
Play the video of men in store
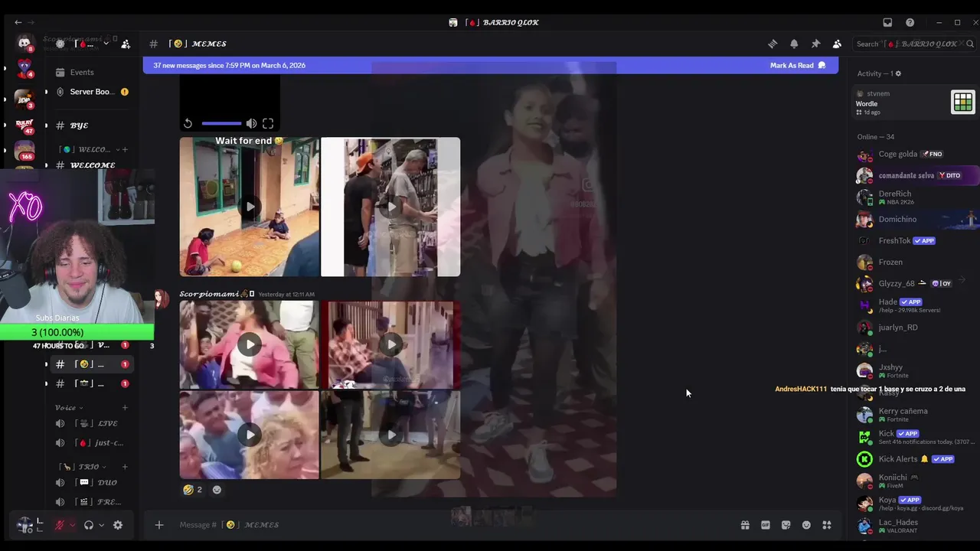[390, 207]
